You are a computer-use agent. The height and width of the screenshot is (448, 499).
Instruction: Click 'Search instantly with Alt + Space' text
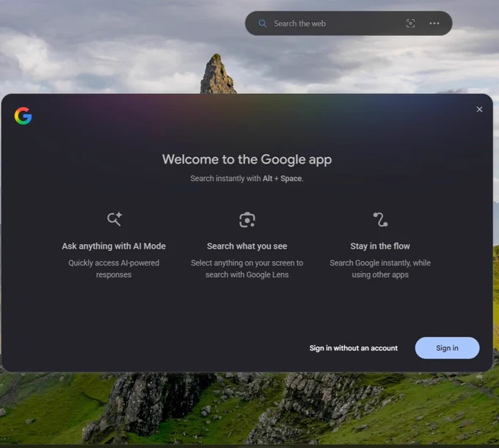pyautogui.click(x=247, y=178)
